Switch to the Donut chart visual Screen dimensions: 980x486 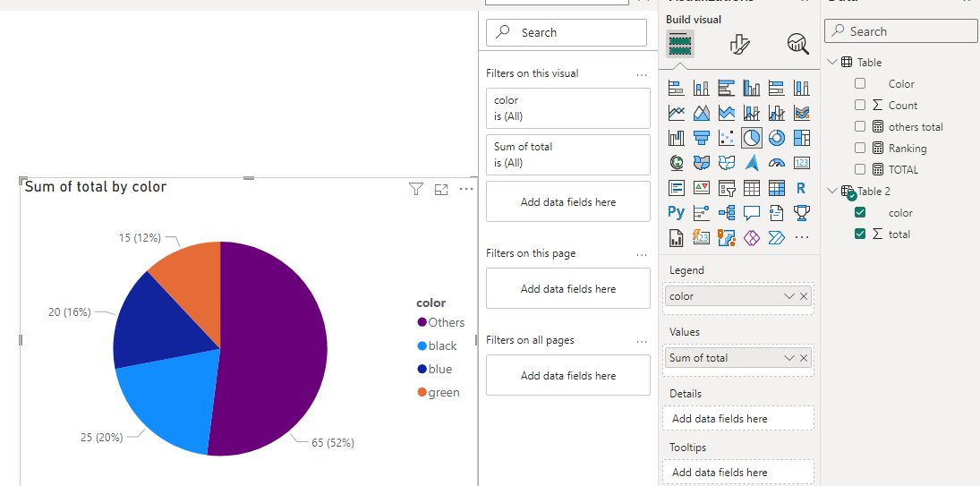(x=776, y=138)
